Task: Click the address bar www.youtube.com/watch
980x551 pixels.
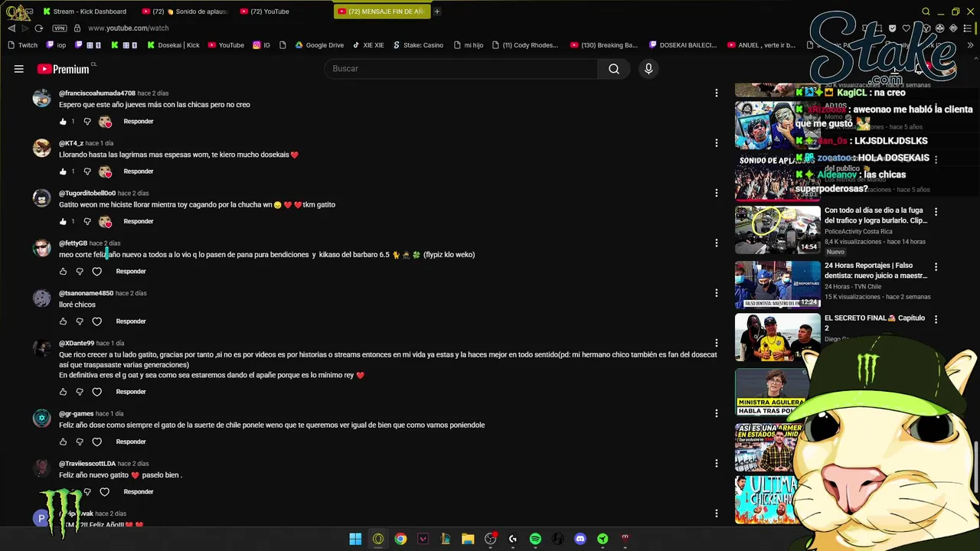Action: pyautogui.click(x=128, y=28)
